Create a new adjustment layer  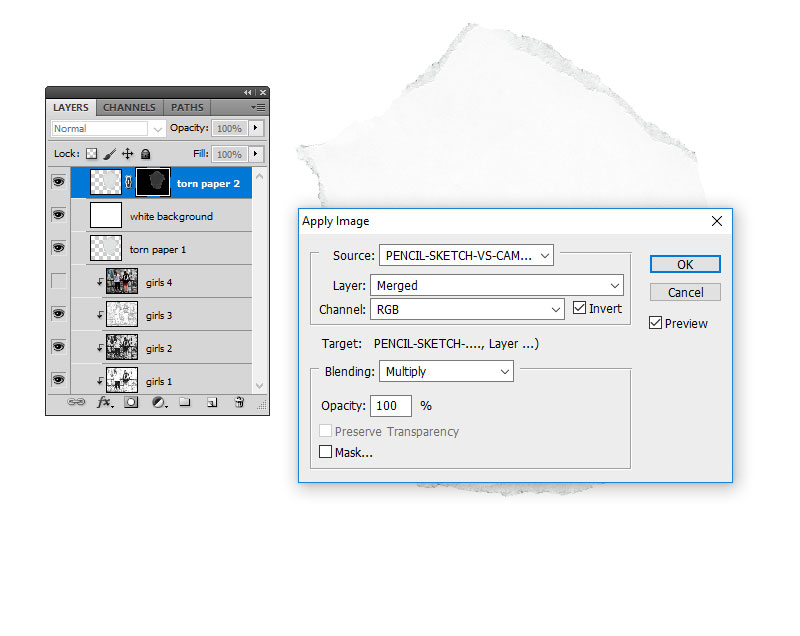pyautogui.click(x=158, y=403)
